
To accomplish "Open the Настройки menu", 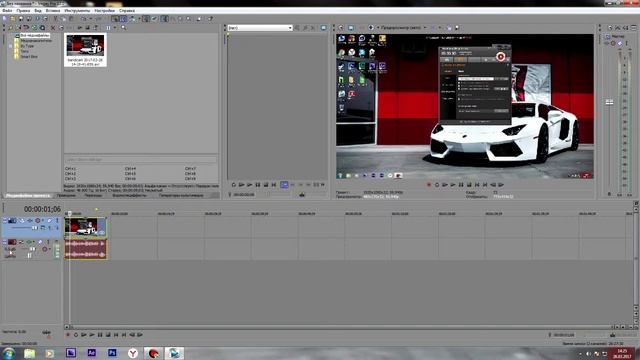I will (x=104, y=11).
